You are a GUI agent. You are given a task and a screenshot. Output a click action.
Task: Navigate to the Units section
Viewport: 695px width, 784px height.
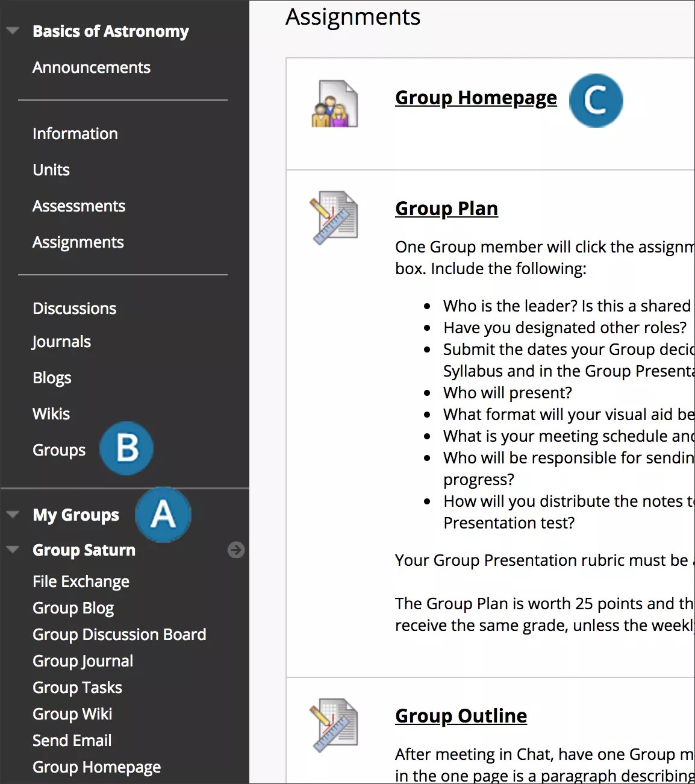tap(51, 169)
